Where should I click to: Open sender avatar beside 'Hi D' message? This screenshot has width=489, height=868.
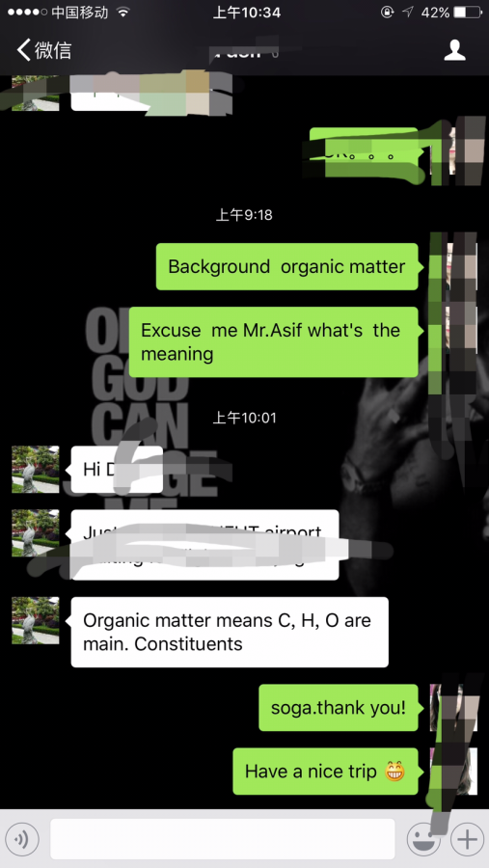click(36, 469)
